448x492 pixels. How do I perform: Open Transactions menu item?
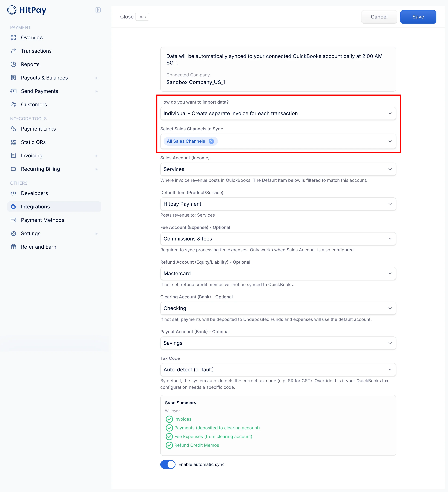pyautogui.click(x=54, y=51)
